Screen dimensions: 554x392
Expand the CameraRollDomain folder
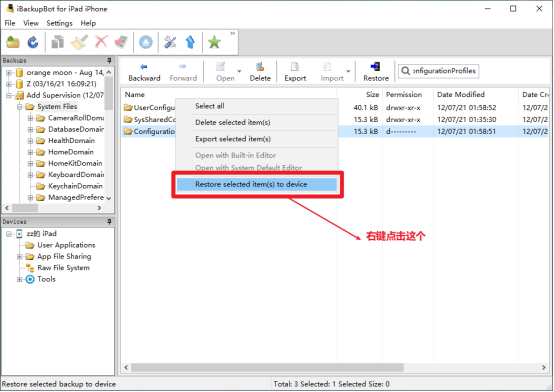tap(31, 118)
